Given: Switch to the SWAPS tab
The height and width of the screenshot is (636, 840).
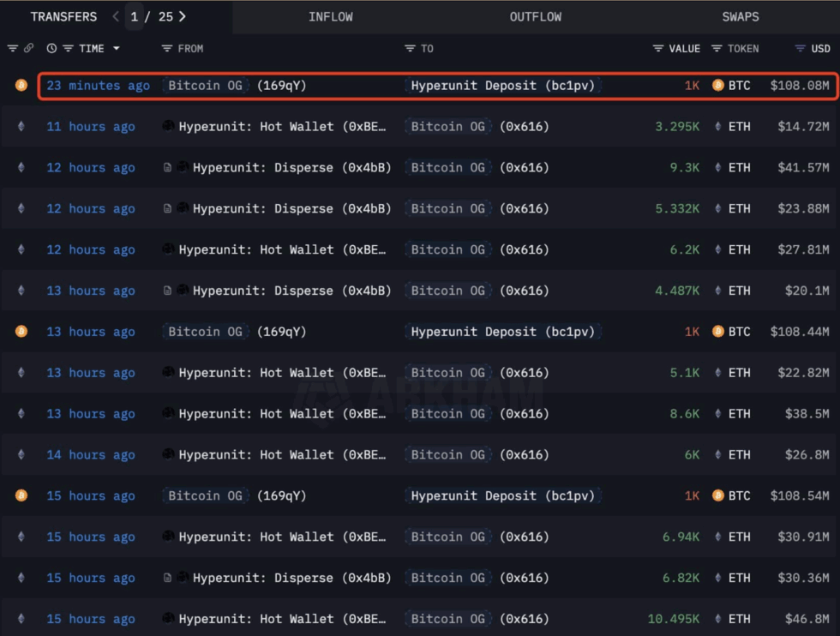Looking at the screenshot, I should click(x=741, y=16).
